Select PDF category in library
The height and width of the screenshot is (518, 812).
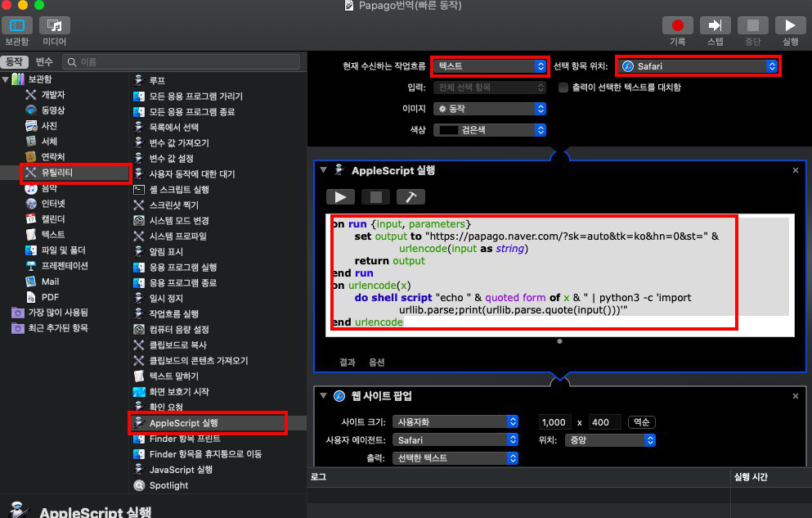(50, 297)
